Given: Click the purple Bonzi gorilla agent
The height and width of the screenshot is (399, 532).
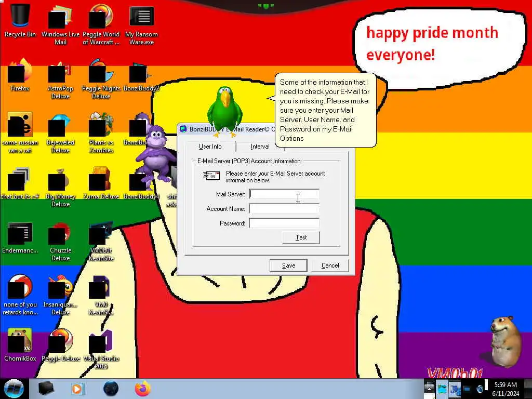Looking at the screenshot, I should click(156, 153).
